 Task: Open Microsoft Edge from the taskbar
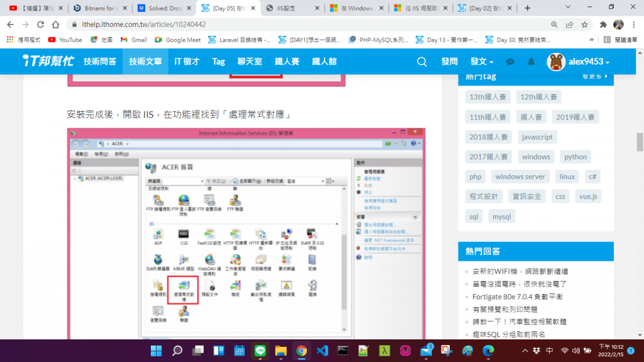click(x=488, y=351)
